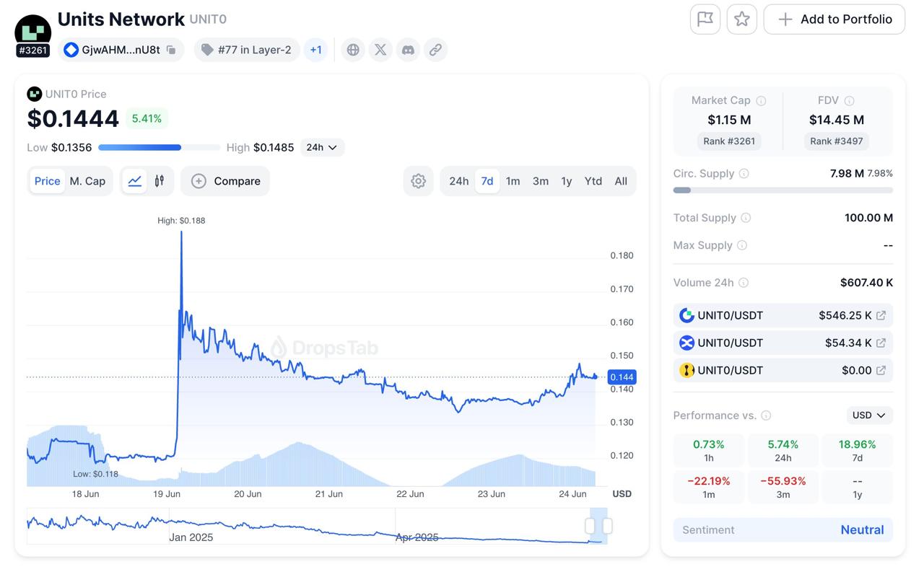Click Circ. Supply info icon

click(744, 174)
